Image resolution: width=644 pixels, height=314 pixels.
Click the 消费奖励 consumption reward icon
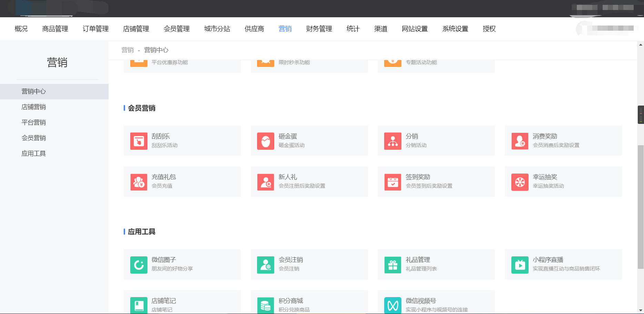click(520, 140)
